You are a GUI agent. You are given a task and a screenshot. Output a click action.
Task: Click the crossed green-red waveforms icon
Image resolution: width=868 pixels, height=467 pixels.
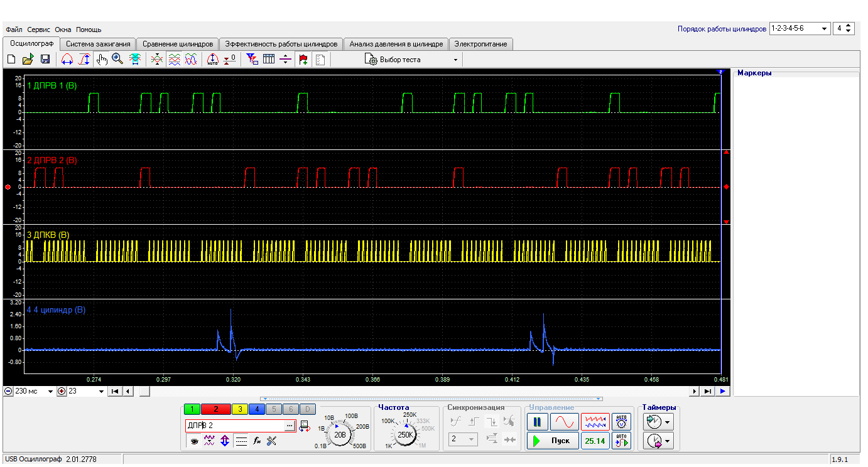tap(157, 59)
